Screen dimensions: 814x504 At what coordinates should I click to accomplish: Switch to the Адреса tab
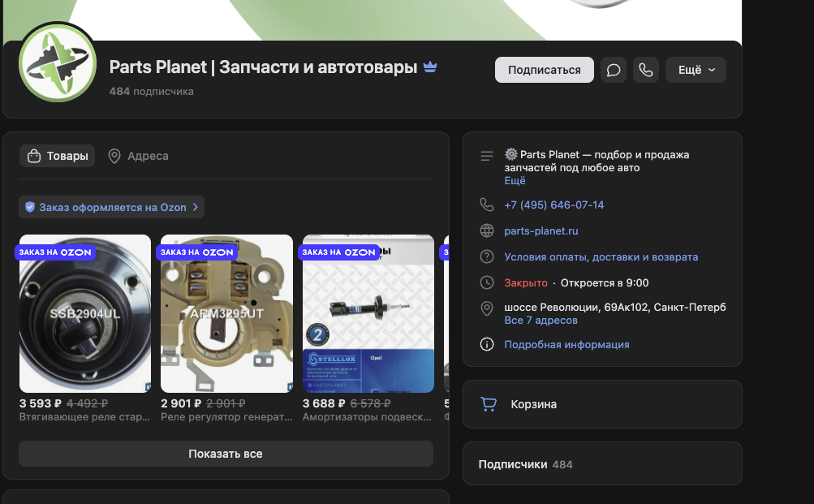tap(138, 156)
